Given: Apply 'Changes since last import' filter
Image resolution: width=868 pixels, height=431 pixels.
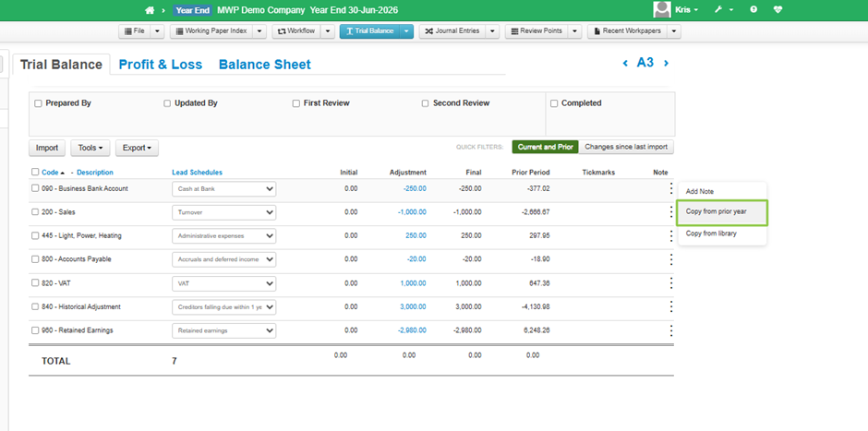Looking at the screenshot, I should click(x=627, y=147).
